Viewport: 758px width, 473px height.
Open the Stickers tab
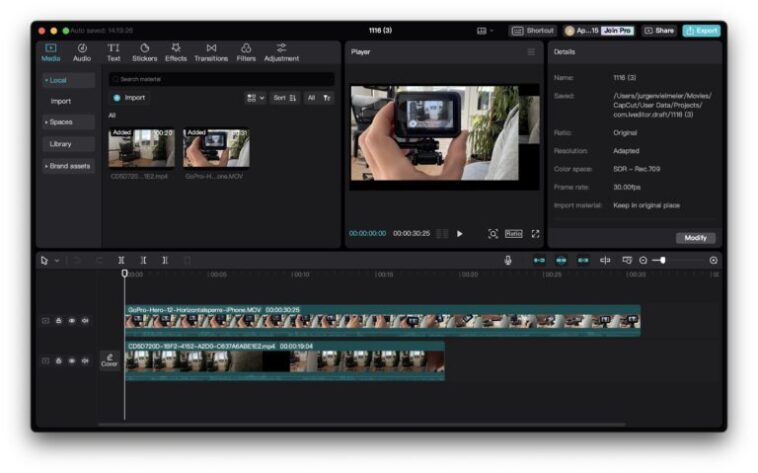[x=145, y=52]
